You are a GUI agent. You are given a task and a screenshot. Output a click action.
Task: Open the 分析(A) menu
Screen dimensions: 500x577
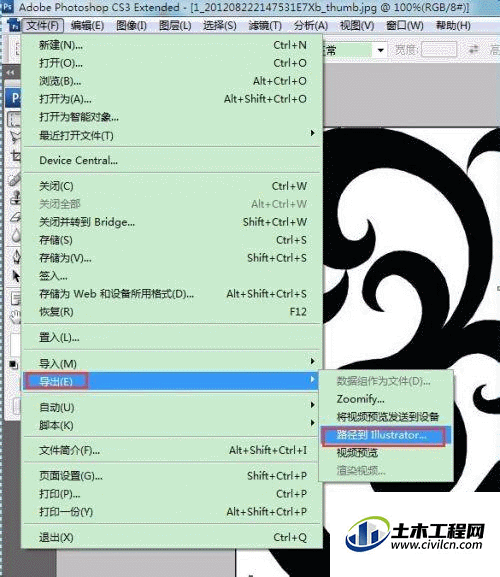coord(311,25)
